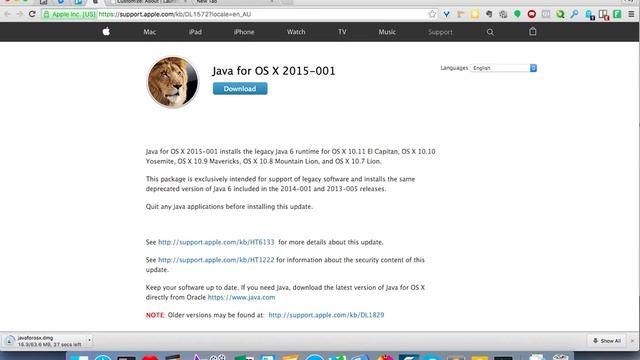Click the blue V extension icon

tap(447, 14)
